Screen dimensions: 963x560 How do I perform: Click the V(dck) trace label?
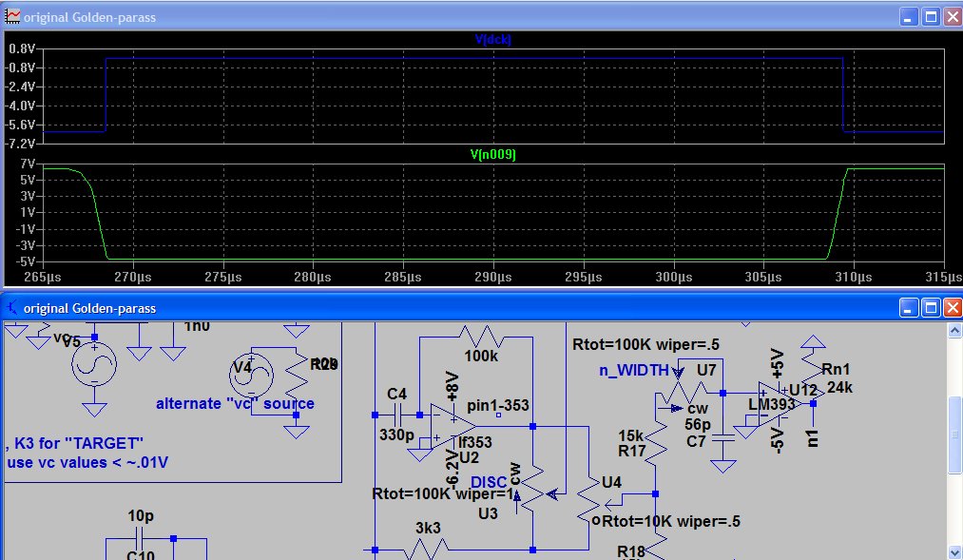pyautogui.click(x=493, y=39)
